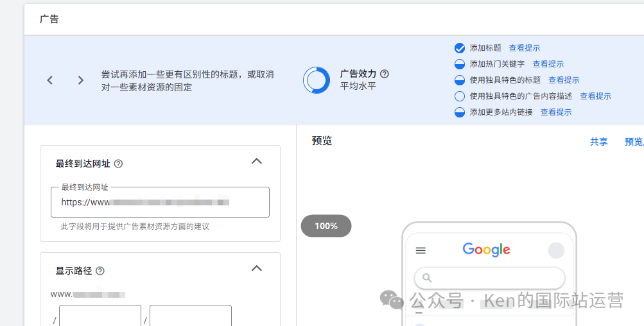The width and height of the screenshot is (644, 326).
Task: Open help icon beside 显示路径 heading
Action: (100, 271)
